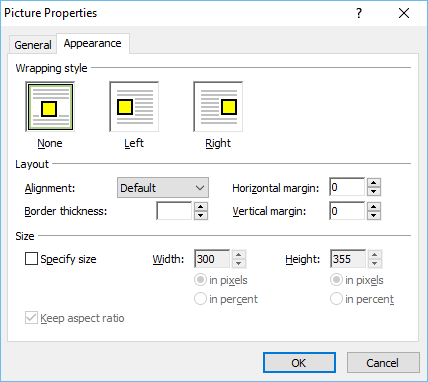Select width in pixels radio button

[x=200, y=280]
